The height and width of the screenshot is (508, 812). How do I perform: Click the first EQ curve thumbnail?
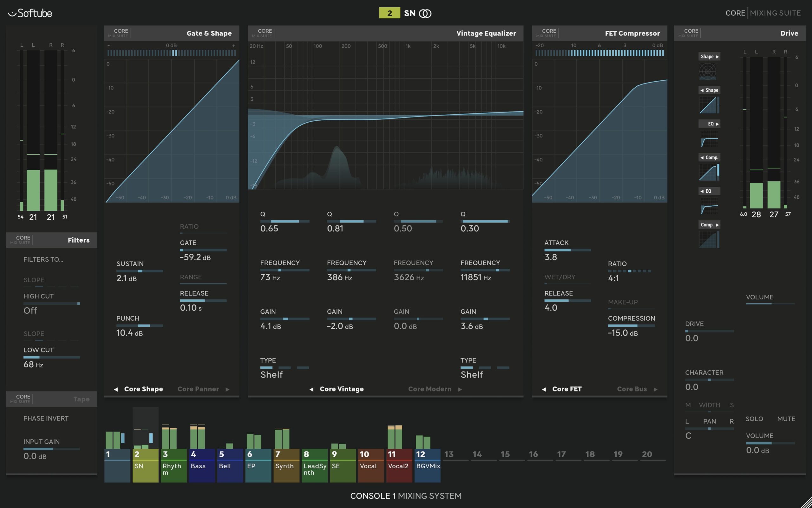pos(709,139)
